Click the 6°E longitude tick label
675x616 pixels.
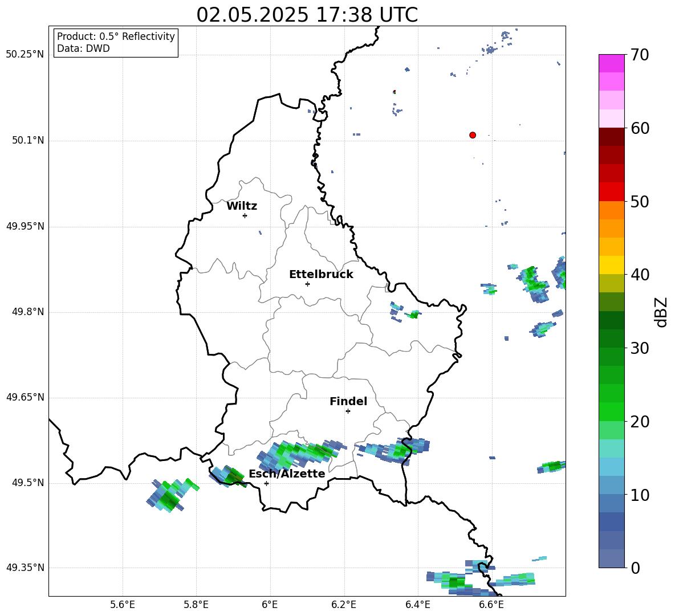270,605
